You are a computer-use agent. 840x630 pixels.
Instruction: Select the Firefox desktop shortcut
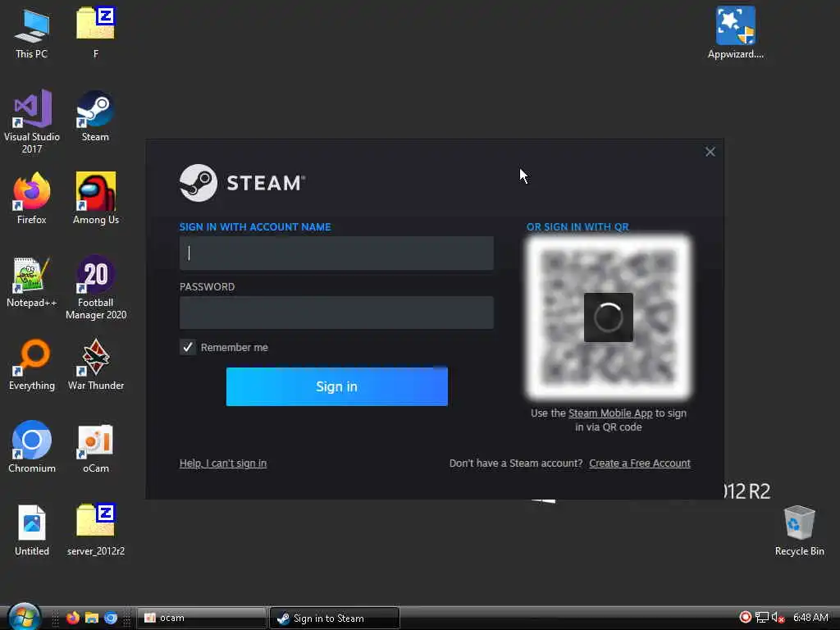tap(32, 199)
